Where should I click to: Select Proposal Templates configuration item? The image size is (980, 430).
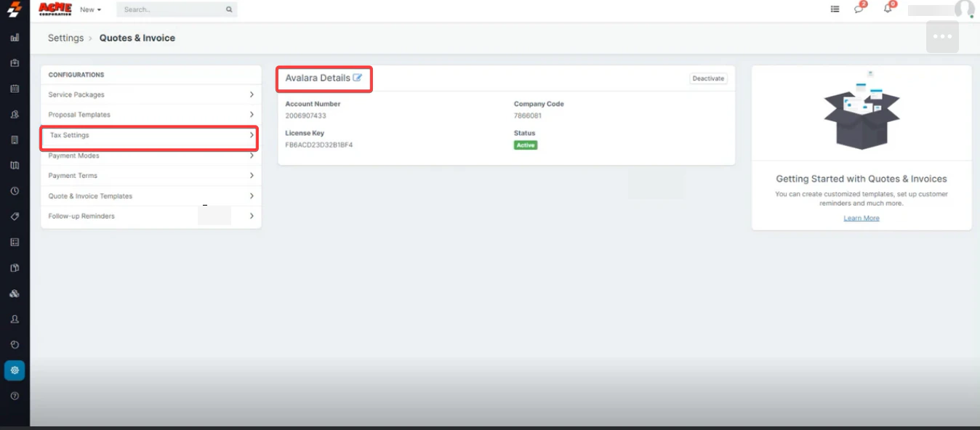pos(151,115)
